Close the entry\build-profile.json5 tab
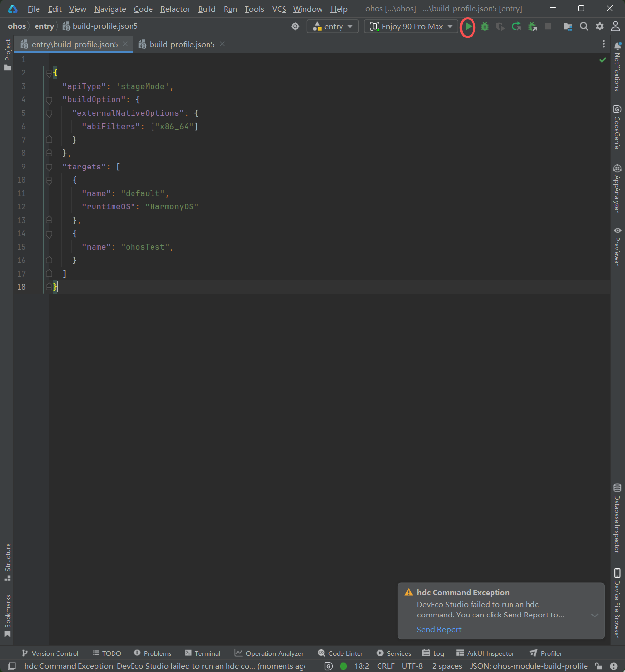 coord(125,44)
